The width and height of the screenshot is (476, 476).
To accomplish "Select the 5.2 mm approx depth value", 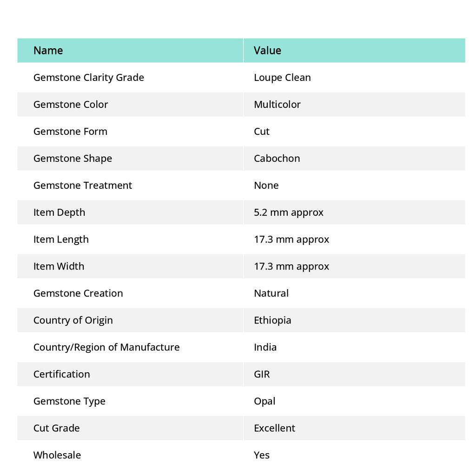I will click(288, 212).
